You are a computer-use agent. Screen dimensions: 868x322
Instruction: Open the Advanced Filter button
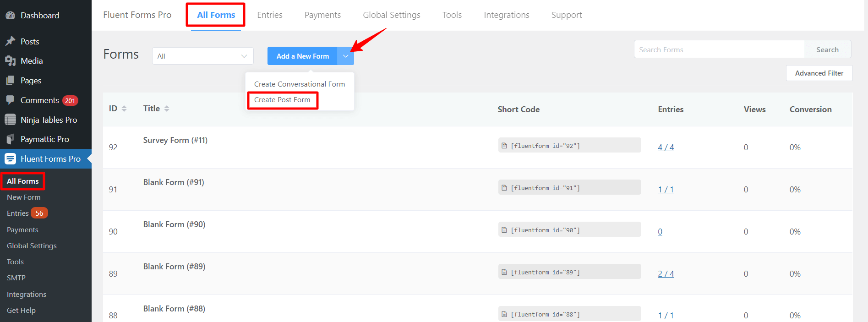(819, 73)
